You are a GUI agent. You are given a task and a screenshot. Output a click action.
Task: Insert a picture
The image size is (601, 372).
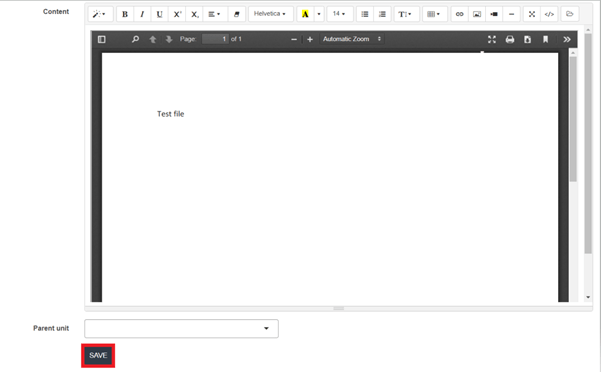[477, 14]
